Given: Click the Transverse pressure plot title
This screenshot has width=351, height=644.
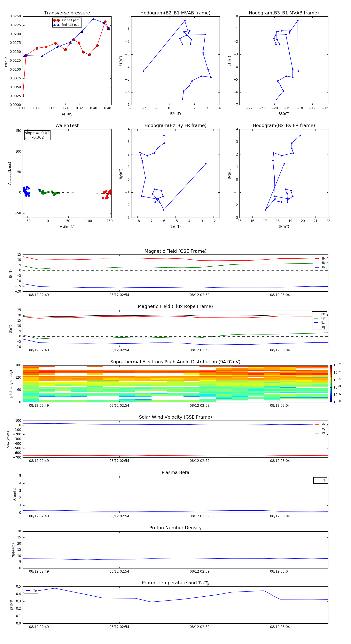Looking at the screenshot, I should pyautogui.click(x=67, y=13).
